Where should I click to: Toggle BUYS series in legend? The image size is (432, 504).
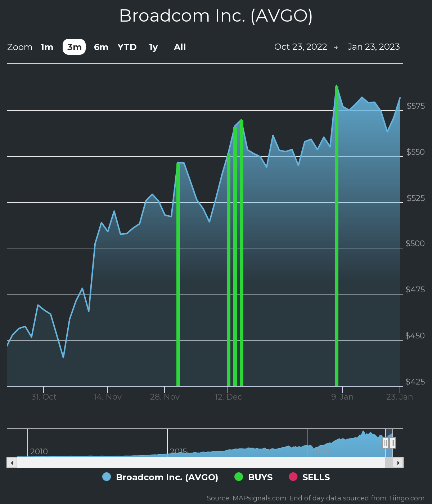coord(254,477)
